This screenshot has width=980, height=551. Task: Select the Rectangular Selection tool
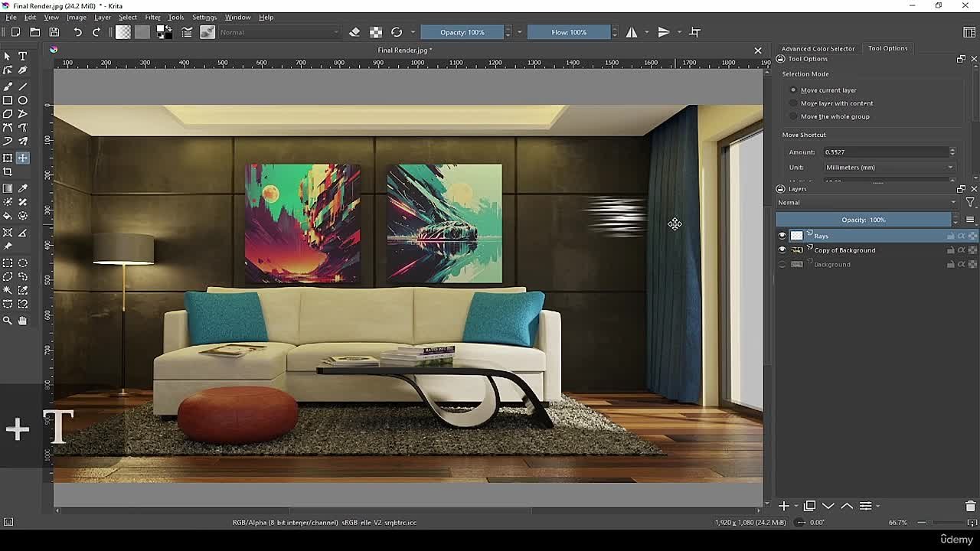(x=8, y=262)
